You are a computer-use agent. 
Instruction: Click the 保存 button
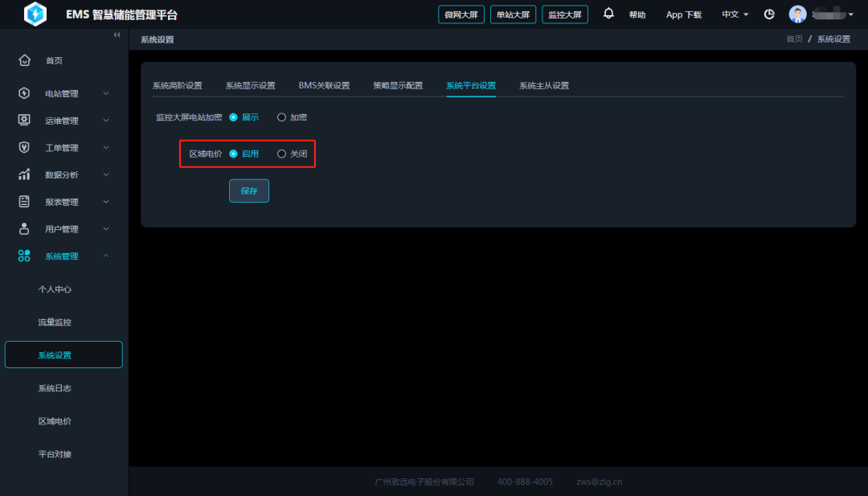coord(249,191)
